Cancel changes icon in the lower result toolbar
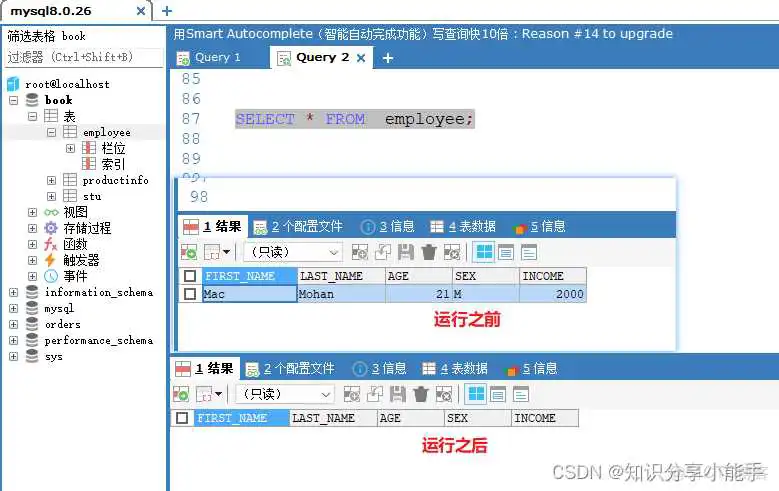Image resolution: width=779 pixels, height=491 pixels. 444,395
